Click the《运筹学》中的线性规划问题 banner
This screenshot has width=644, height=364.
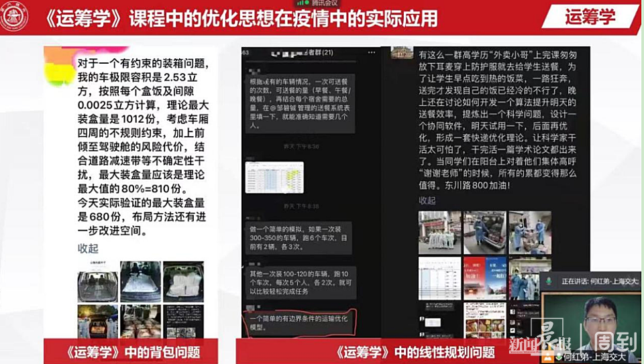[x=415, y=352]
